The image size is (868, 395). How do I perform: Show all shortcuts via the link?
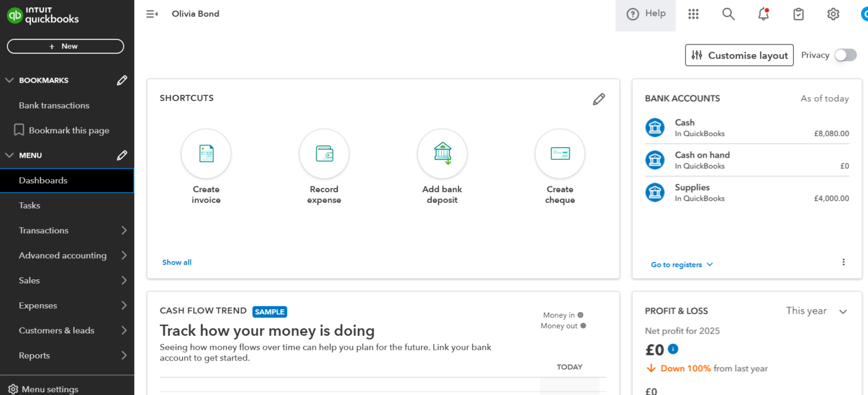click(x=176, y=262)
